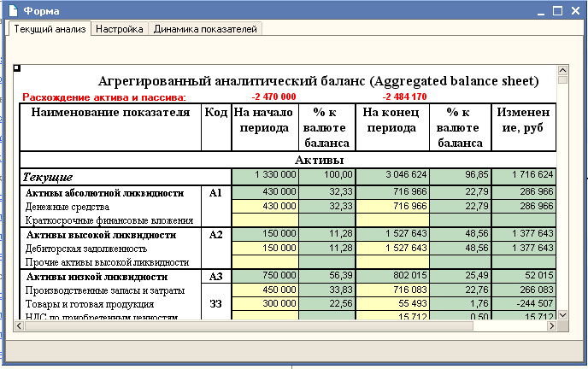The width and height of the screenshot is (588, 369).
Task: Click the Активы абсолютной ликвидности row
Action: point(104,193)
